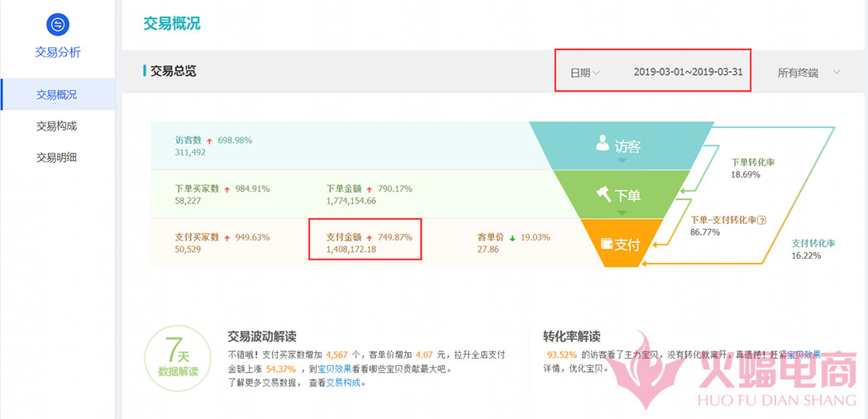Click the orange 54.37% figure in 交易波动解读
The height and width of the screenshot is (419, 868).
[x=279, y=369]
